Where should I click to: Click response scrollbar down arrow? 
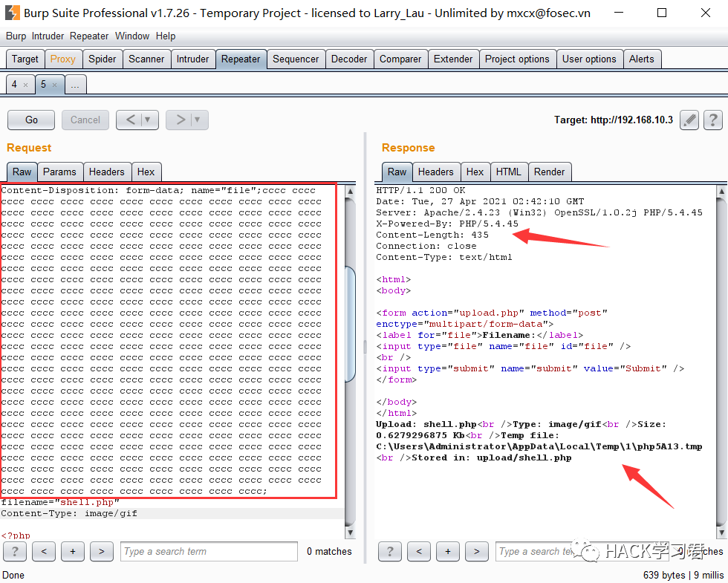click(x=721, y=532)
